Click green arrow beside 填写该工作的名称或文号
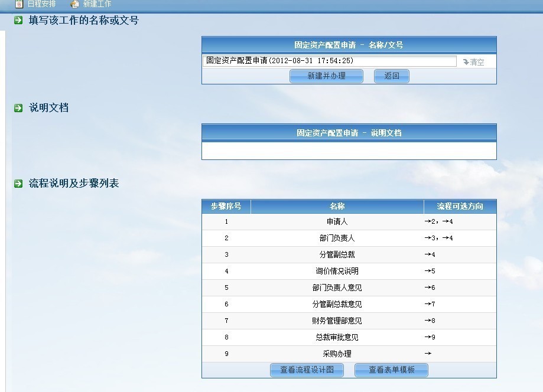Viewport: 543px width, 392px height. 18,21
